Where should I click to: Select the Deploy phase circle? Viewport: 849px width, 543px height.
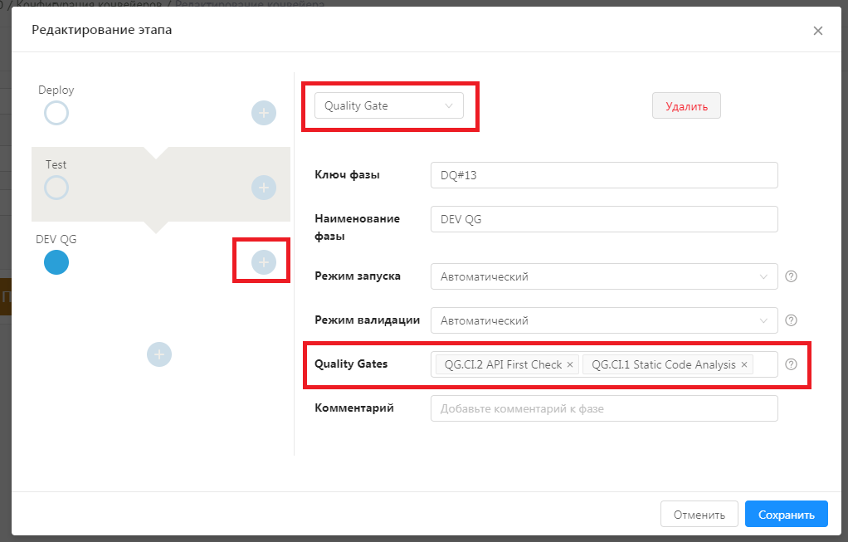coord(57,113)
